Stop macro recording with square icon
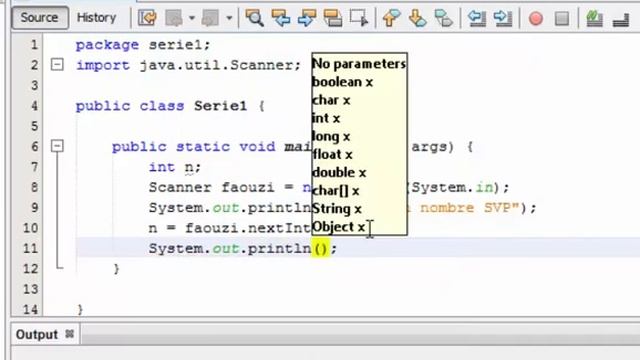Screen dimensions: 640x360 pos(562,18)
